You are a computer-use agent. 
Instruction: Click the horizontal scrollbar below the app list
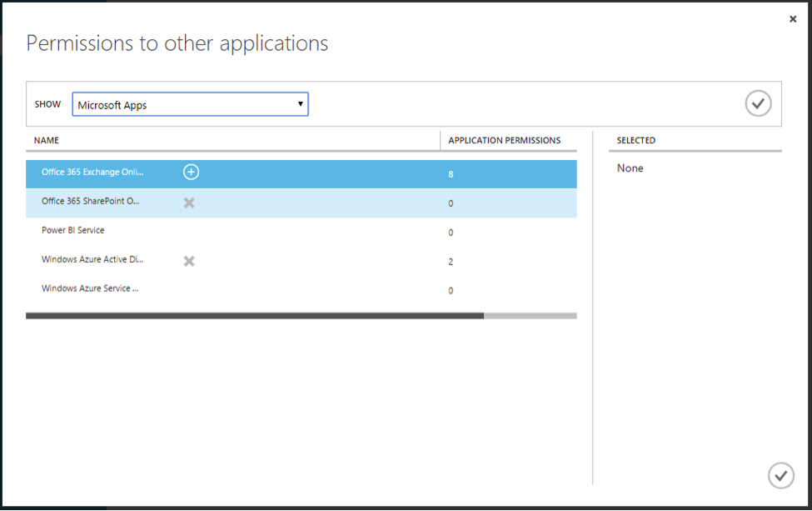pyautogui.click(x=301, y=316)
